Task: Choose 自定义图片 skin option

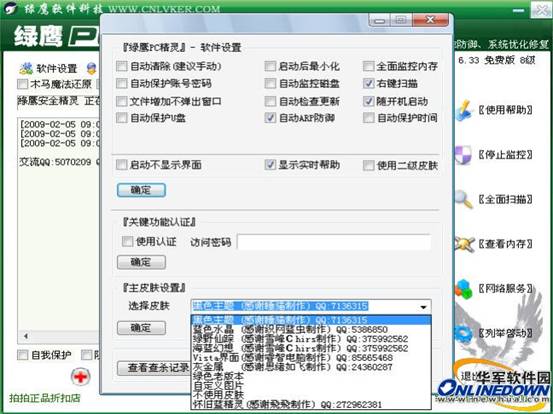Action: coord(311,385)
